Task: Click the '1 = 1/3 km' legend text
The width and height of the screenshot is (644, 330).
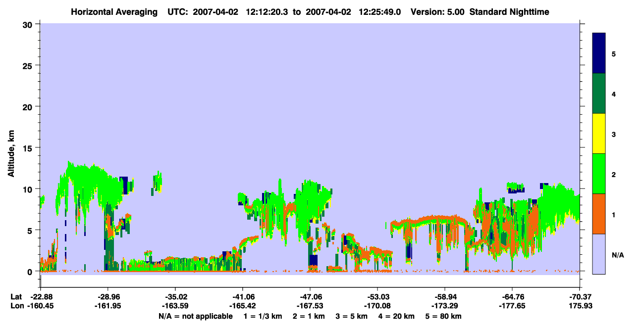Action: coord(263,316)
